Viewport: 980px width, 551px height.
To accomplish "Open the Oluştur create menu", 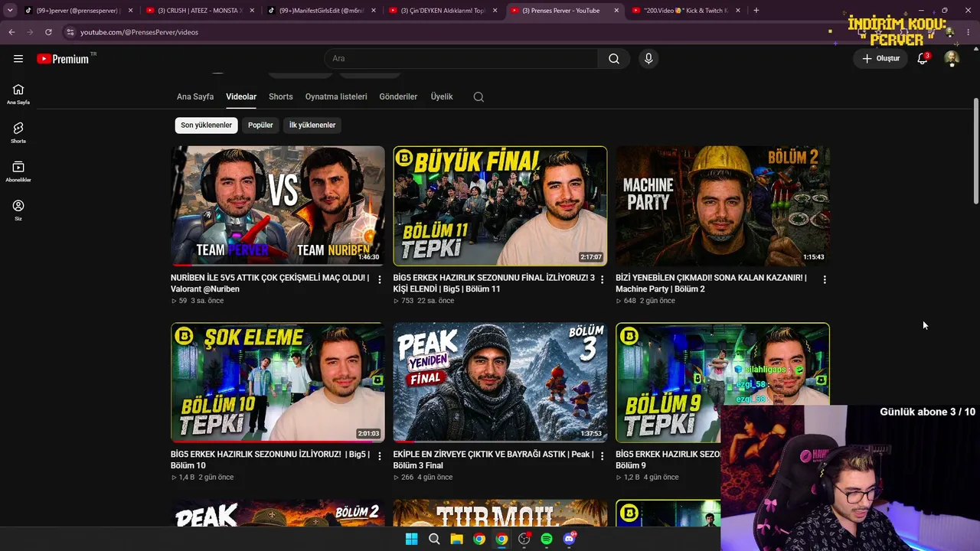I will (881, 58).
